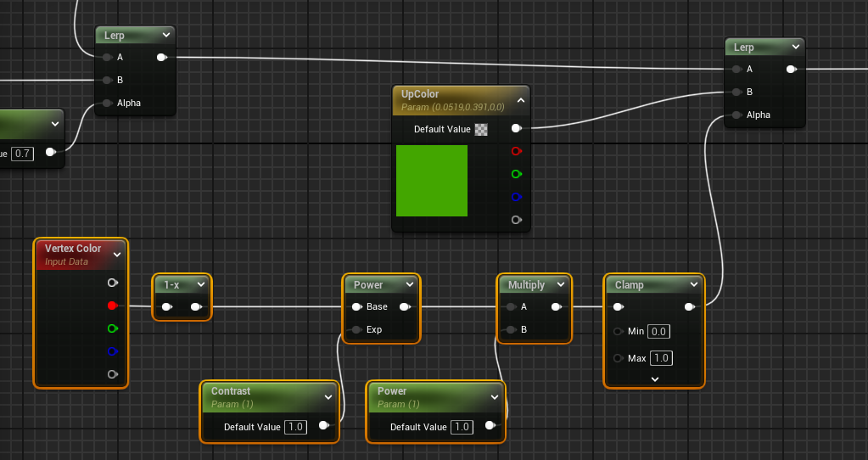Click the Clamp Max value field
Image resolution: width=868 pixels, height=460 pixels.
coord(661,358)
